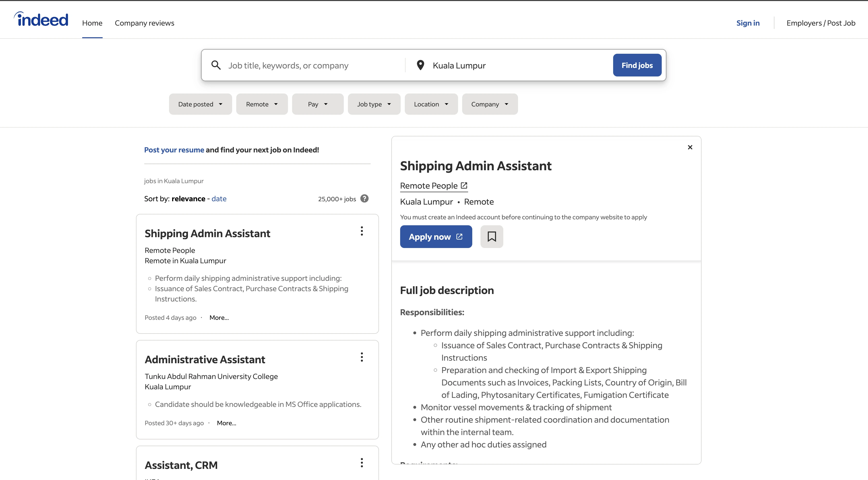The width and height of the screenshot is (868, 480).
Task: Click the search magnifier icon
Action: 216,65
